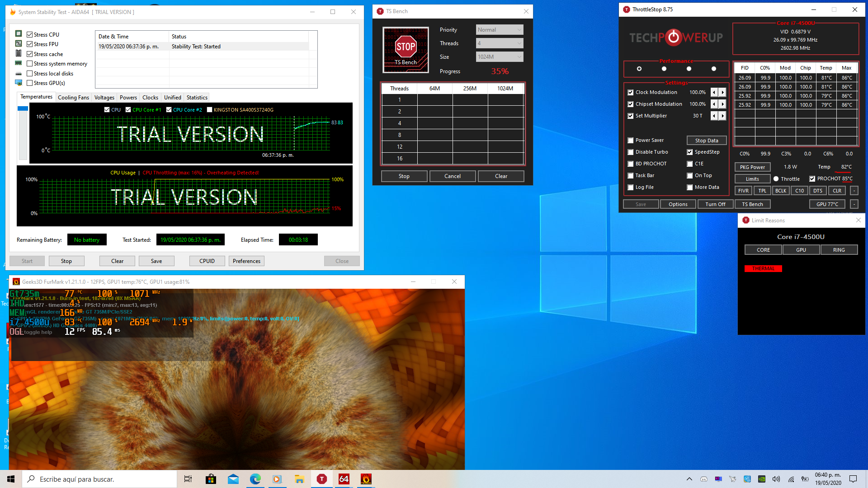Viewport: 868px width, 488px height.
Task: Click the red THERMAL limit indicator
Action: (763, 268)
